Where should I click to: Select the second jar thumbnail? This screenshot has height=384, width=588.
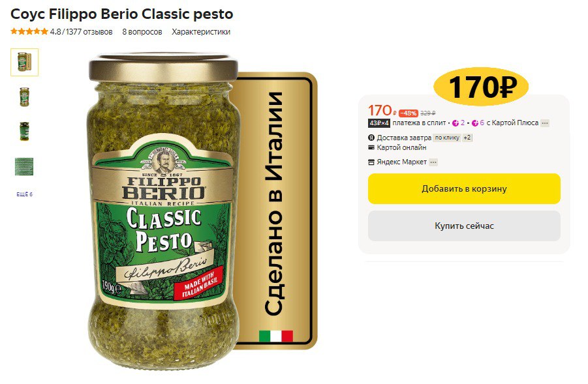[x=24, y=96]
